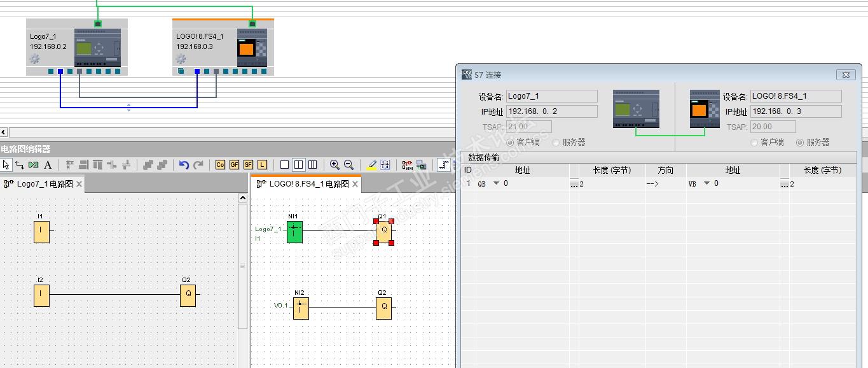Open LOGO! 8.FS4_1 device settings gear
This screenshot has height=368, width=868.
pos(181,59)
